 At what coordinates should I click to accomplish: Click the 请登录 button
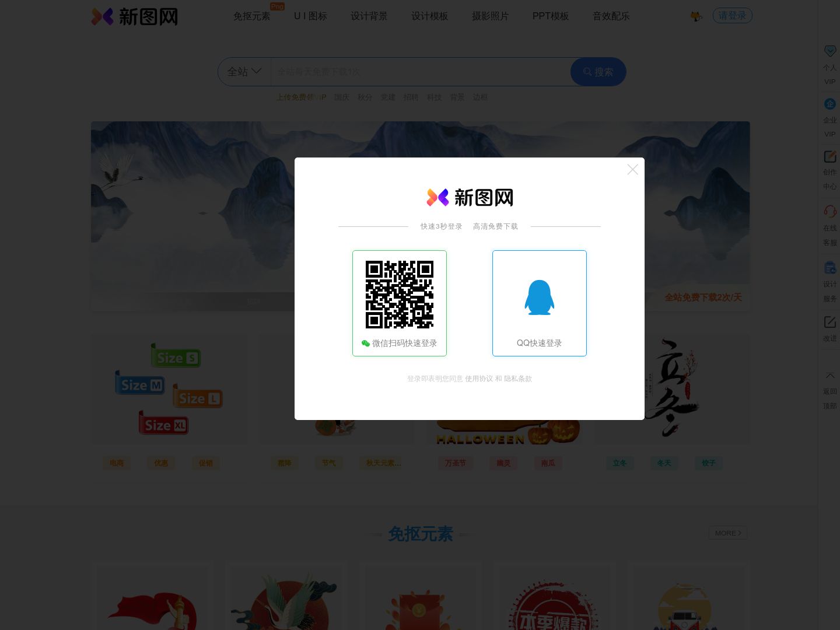(x=732, y=16)
